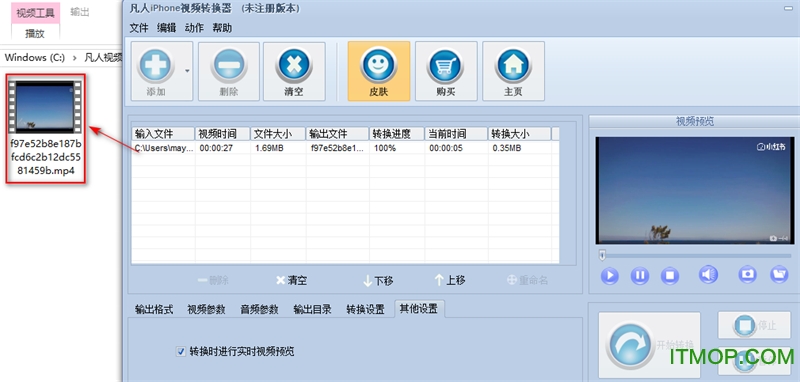Click the f97e52b8e187b...mp4 file name in Explorer
Screen dimensions: 800x382
coord(45,157)
